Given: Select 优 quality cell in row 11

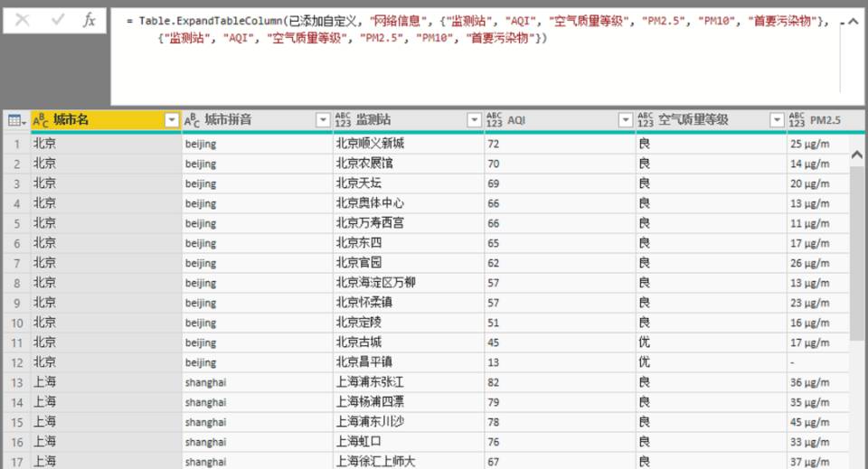Looking at the screenshot, I should [x=712, y=342].
